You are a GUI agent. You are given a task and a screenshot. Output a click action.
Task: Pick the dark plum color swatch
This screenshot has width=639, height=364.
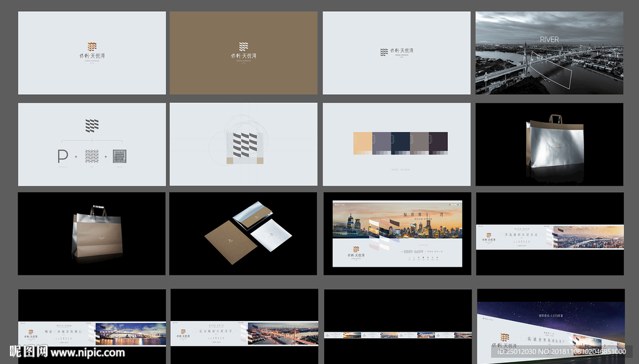pos(438,143)
